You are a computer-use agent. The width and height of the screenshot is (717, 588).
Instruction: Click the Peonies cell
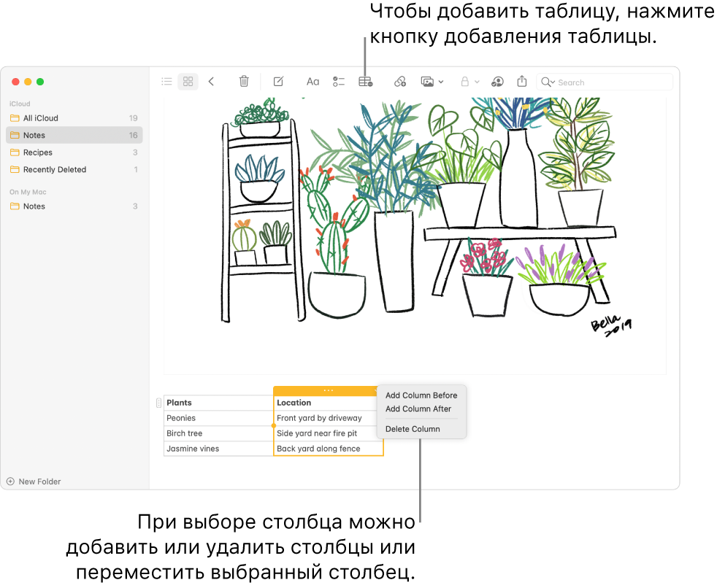point(218,418)
